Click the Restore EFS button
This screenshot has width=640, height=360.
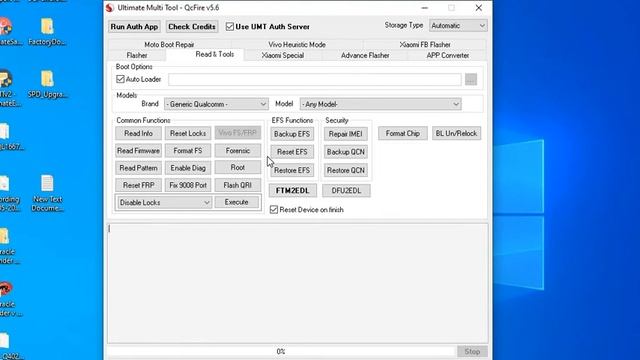coord(292,170)
